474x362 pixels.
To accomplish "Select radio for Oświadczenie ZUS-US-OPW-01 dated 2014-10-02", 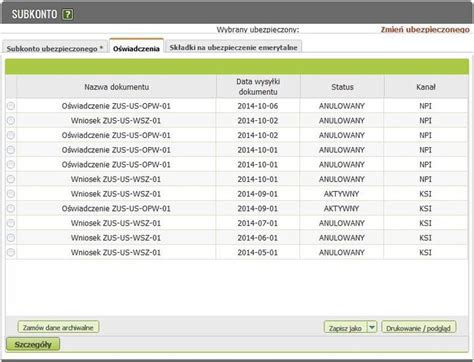I will [11, 135].
